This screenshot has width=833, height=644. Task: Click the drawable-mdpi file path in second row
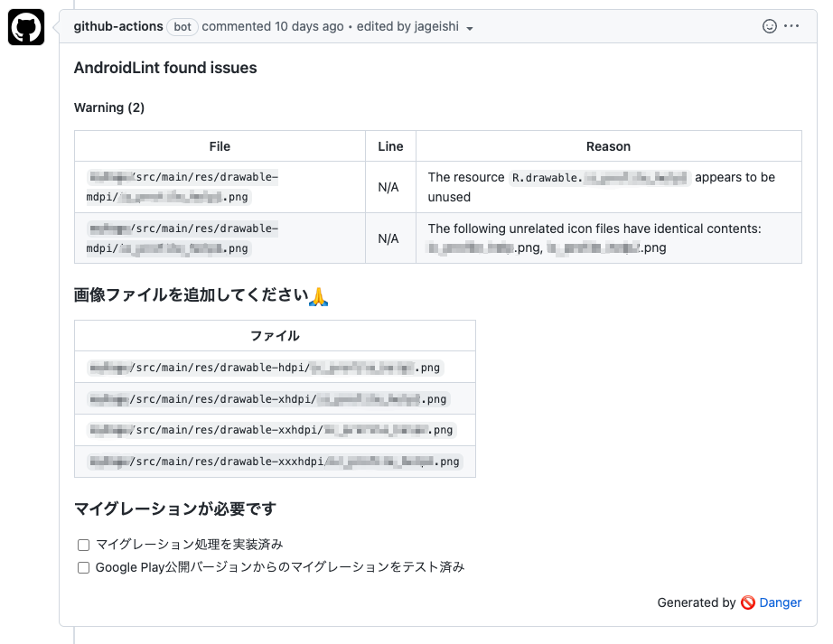(183, 238)
